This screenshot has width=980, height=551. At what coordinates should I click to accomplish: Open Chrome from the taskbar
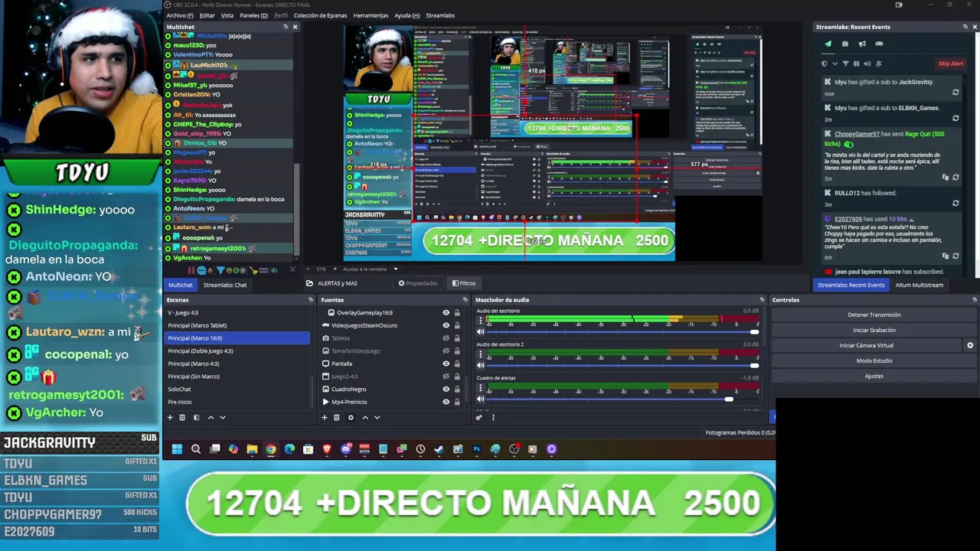(x=271, y=449)
